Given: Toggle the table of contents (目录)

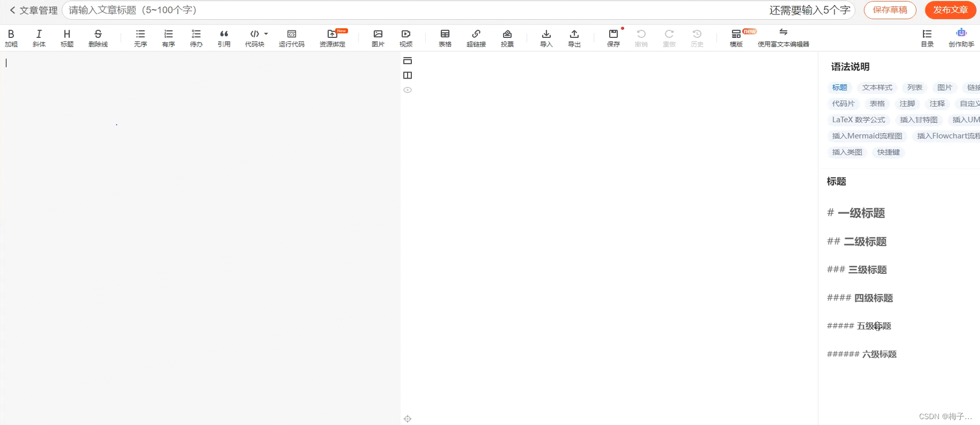Looking at the screenshot, I should click(x=927, y=38).
